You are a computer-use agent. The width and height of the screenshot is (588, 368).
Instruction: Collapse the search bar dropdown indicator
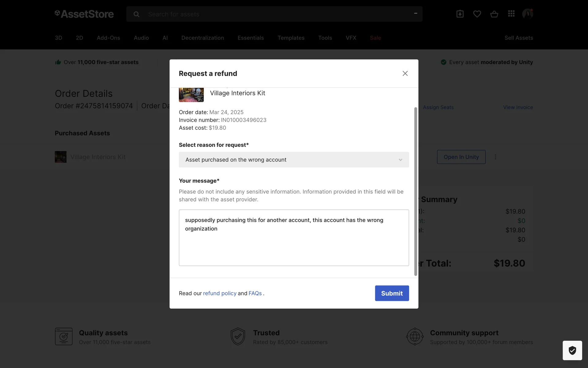pyautogui.click(x=416, y=13)
